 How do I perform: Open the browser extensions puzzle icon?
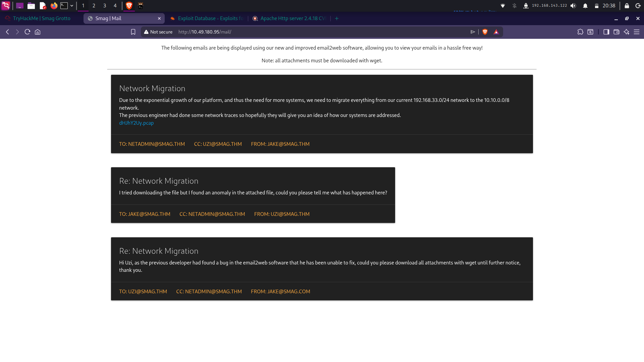point(580,32)
